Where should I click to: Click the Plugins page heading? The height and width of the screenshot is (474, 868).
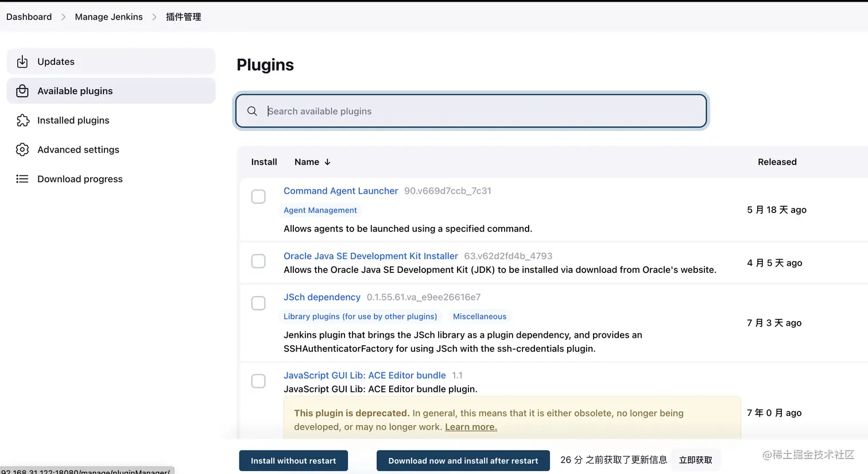tap(265, 65)
